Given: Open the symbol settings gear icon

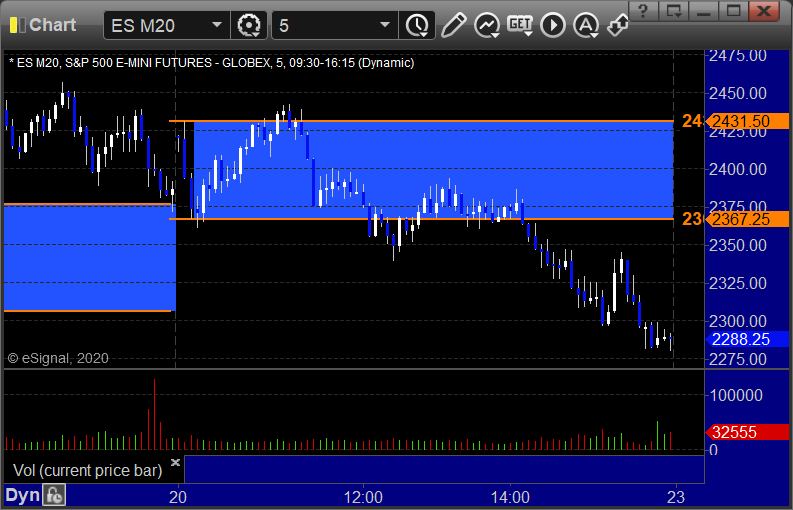Looking at the screenshot, I should coord(249,25).
